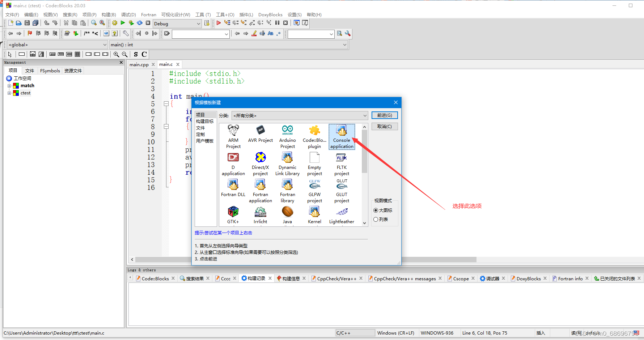Switch to the main.cpp editor tab
The height and width of the screenshot is (340, 644).
[x=139, y=64]
